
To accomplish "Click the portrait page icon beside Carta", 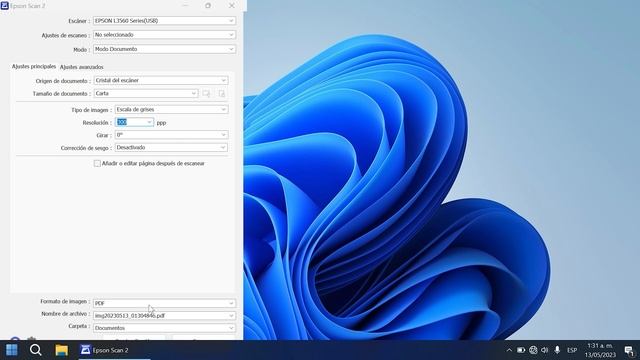I will [222, 94].
